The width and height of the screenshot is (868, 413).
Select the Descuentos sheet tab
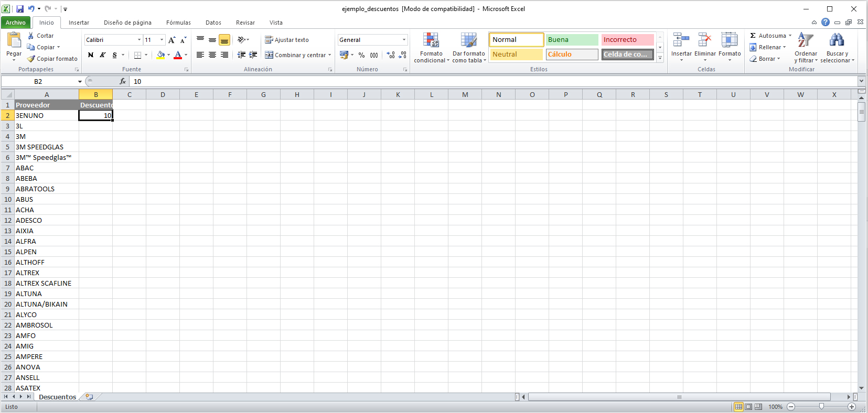tap(58, 397)
